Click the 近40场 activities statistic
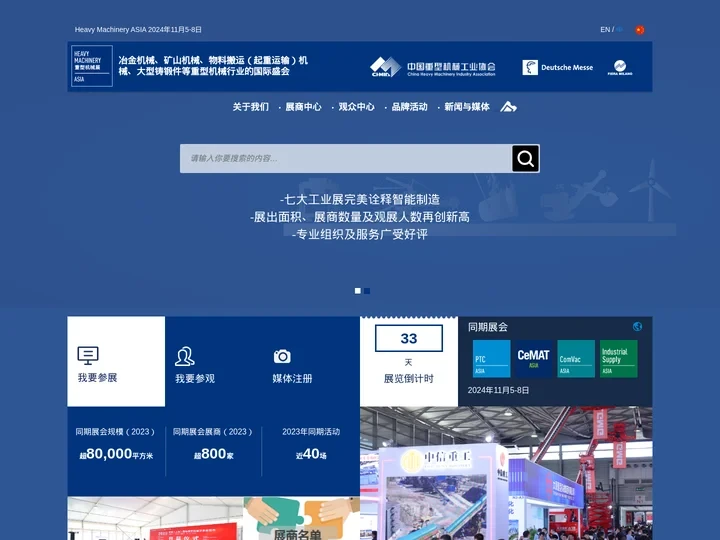 click(x=311, y=454)
